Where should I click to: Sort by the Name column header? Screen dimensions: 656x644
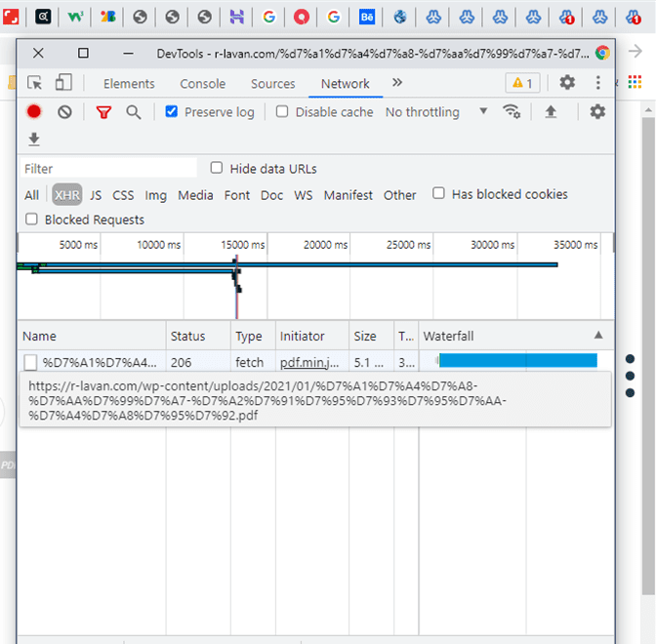92,336
